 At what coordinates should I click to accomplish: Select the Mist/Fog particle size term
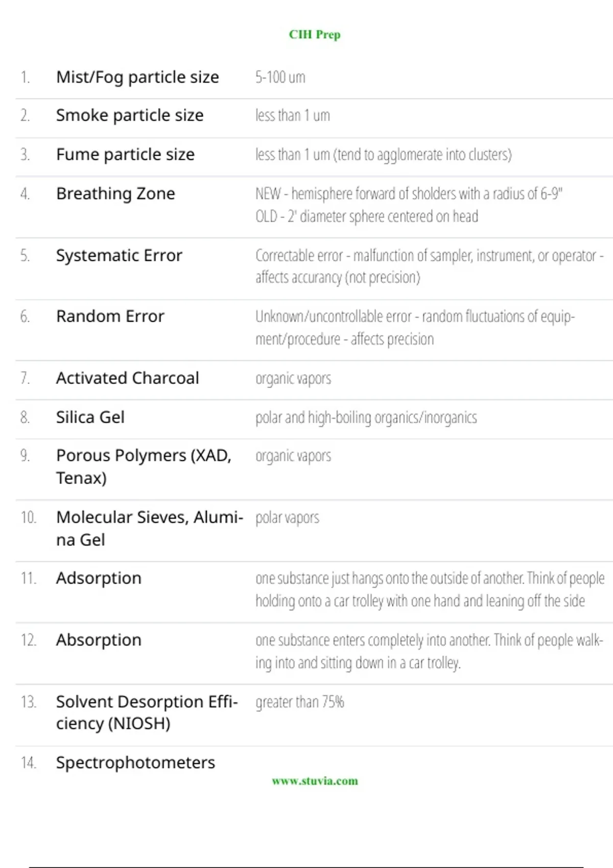pyautogui.click(x=137, y=77)
